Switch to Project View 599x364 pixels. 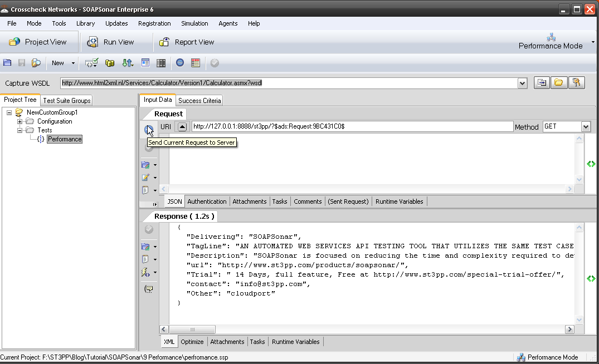[38, 42]
